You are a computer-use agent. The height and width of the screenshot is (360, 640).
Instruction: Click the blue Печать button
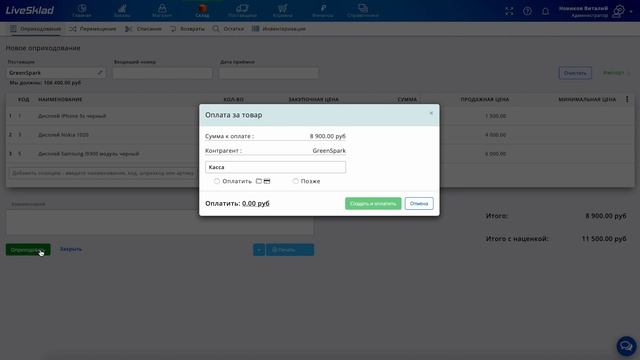pyautogui.click(x=290, y=249)
